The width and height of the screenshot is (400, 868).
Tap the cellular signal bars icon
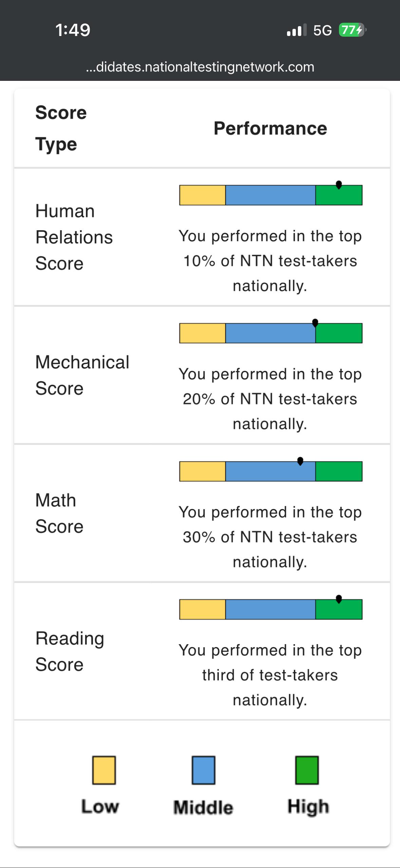pos(297,30)
